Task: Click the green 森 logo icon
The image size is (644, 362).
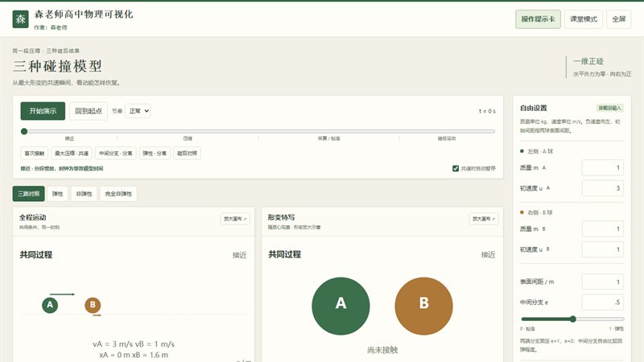Action: [21, 19]
